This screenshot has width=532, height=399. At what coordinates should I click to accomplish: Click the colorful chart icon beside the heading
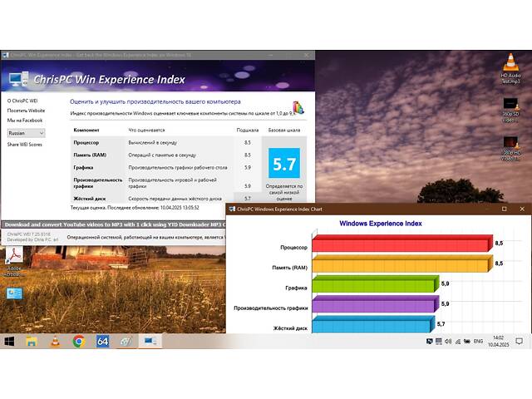298,107
